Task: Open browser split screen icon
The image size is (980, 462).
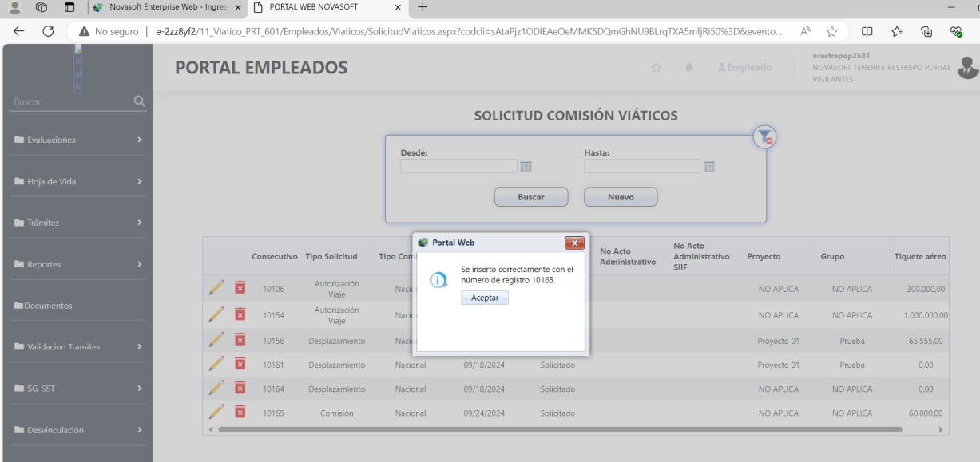Action: pos(867,31)
